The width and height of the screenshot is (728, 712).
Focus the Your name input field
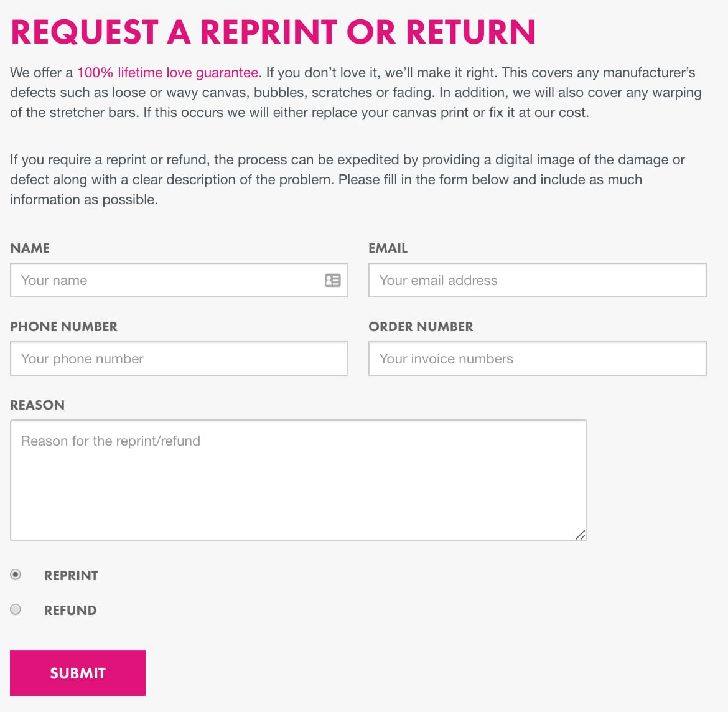click(x=179, y=280)
